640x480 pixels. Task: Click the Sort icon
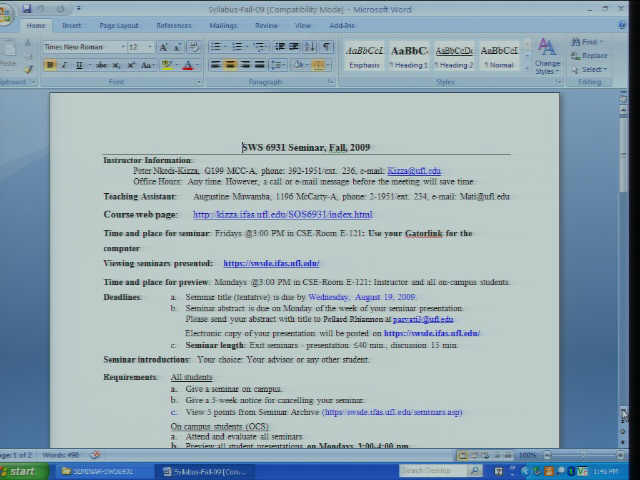(x=310, y=46)
